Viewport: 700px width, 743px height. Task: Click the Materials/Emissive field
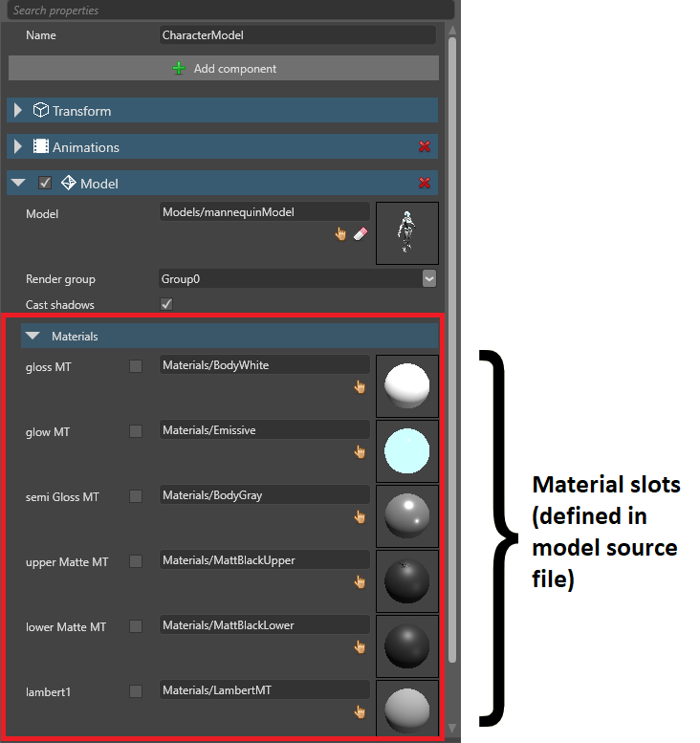tap(265, 429)
